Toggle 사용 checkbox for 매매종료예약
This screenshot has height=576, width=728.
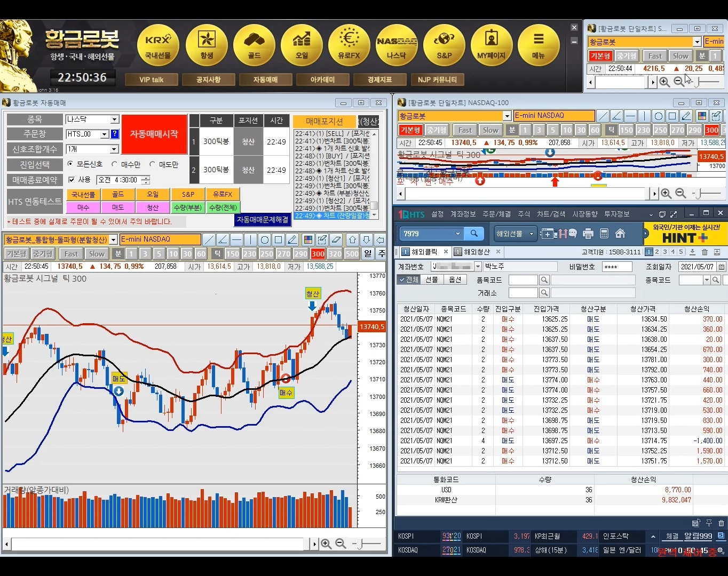[72, 180]
